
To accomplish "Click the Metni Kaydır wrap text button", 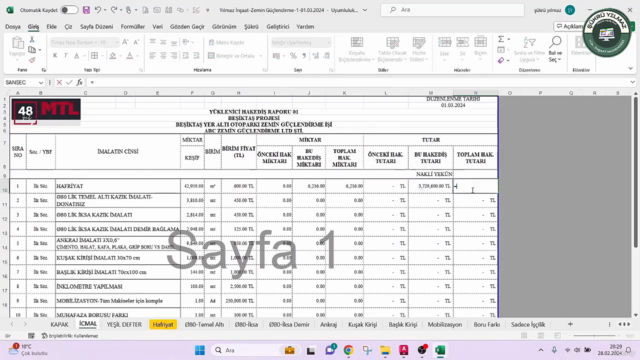I will tap(227, 42).
